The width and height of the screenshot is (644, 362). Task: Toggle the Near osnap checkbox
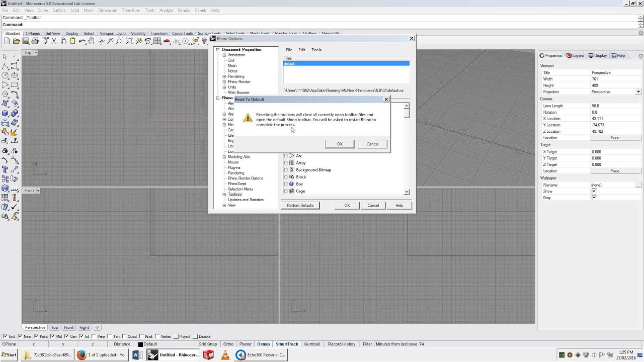click(20, 336)
